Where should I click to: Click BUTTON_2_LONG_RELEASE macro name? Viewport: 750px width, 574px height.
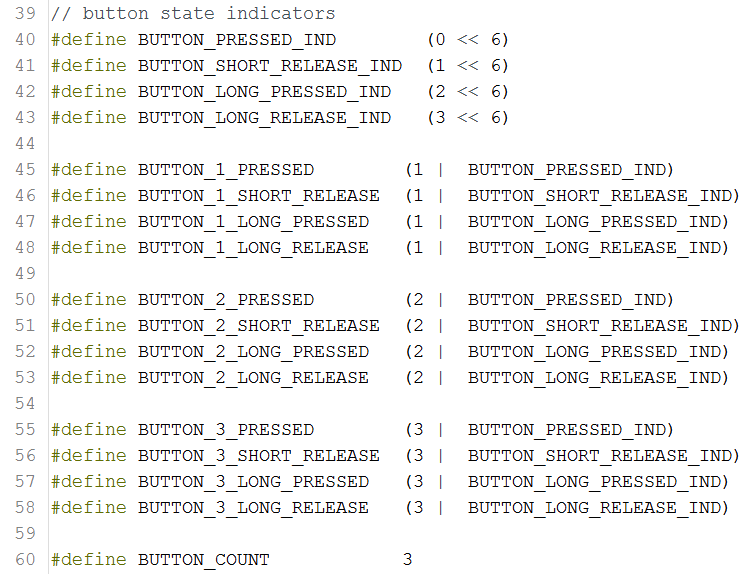point(253,378)
